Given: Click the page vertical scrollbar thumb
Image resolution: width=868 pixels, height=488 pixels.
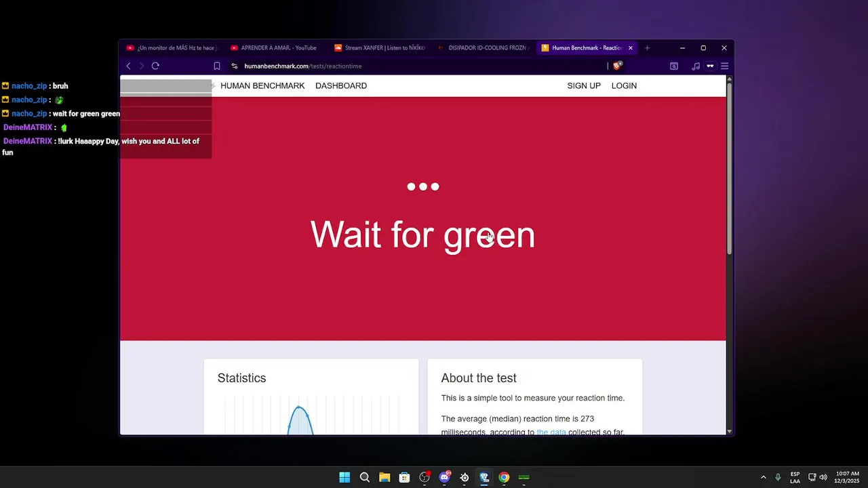Looking at the screenshot, I should pyautogui.click(x=729, y=167).
